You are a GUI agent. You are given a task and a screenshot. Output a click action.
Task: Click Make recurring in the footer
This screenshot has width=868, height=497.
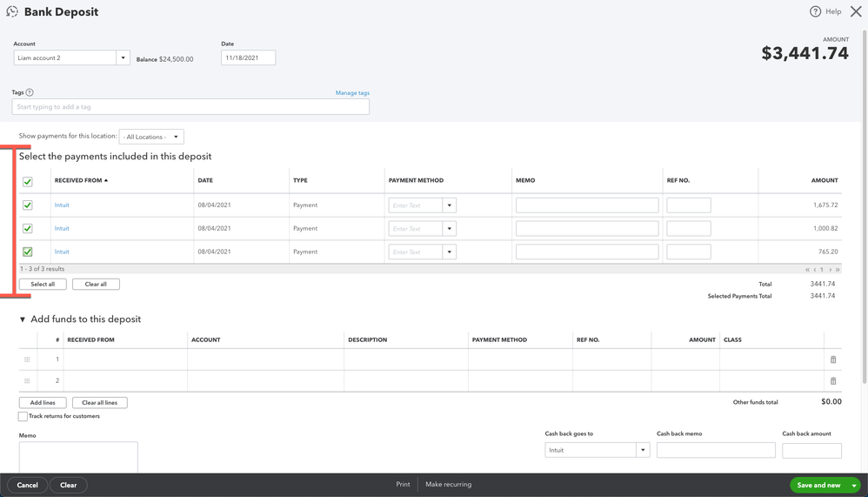[x=449, y=484]
